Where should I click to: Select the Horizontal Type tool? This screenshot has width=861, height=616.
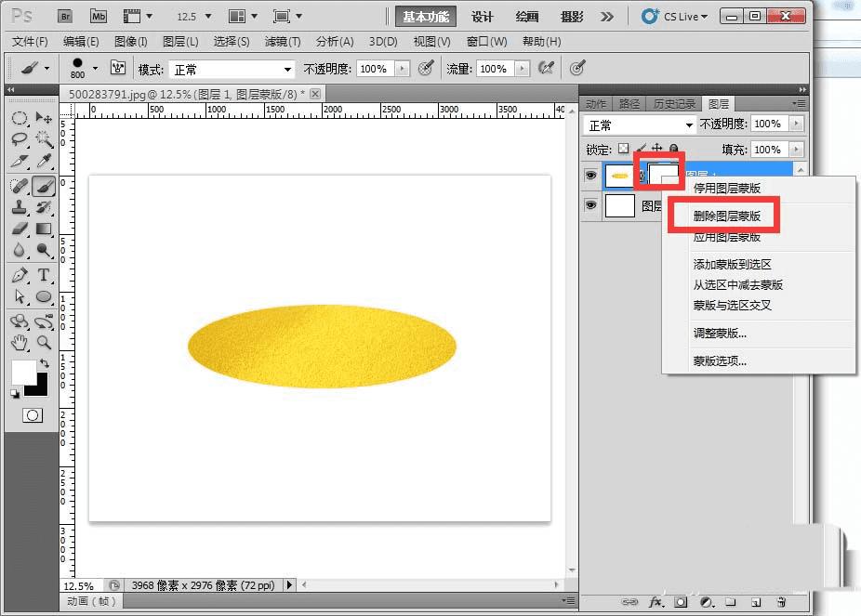click(x=44, y=275)
